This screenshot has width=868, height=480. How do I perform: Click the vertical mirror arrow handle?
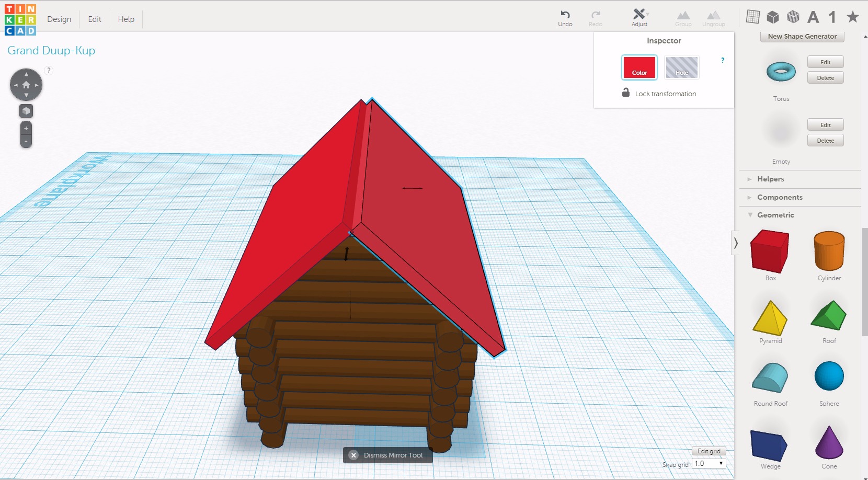pyautogui.click(x=346, y=254)
